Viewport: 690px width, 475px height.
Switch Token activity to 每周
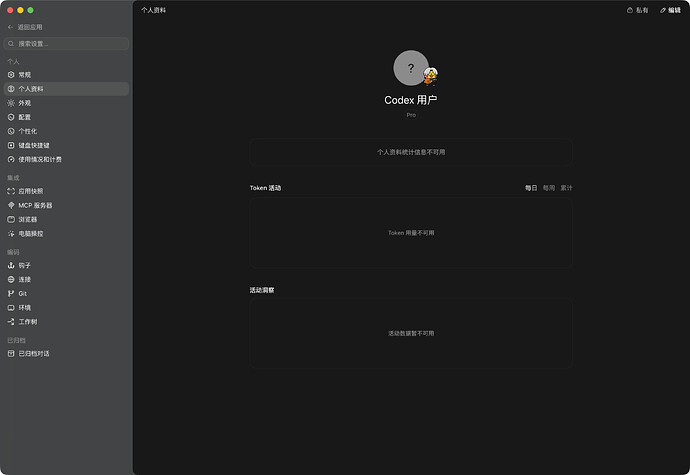coord(548,188)
